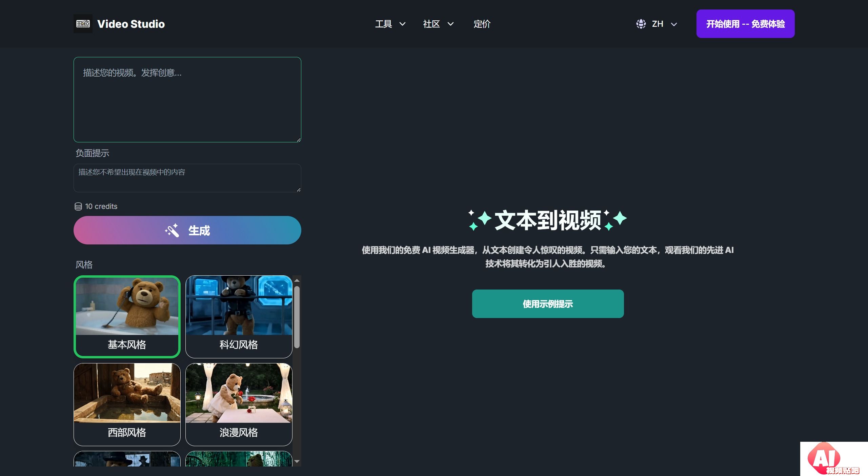Click the globe language icon
Viewport: 868px width, 476px height.
(x=641, y=24)
